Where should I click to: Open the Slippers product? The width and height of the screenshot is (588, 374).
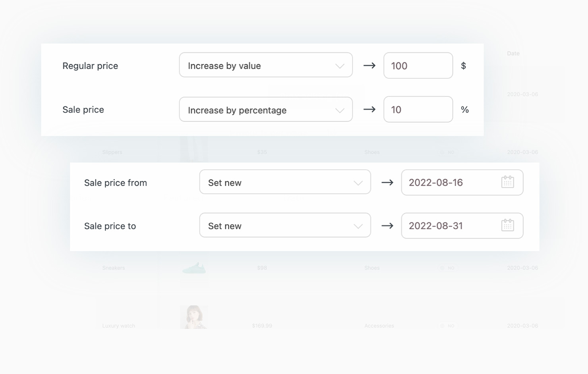[x=112, y=152]
